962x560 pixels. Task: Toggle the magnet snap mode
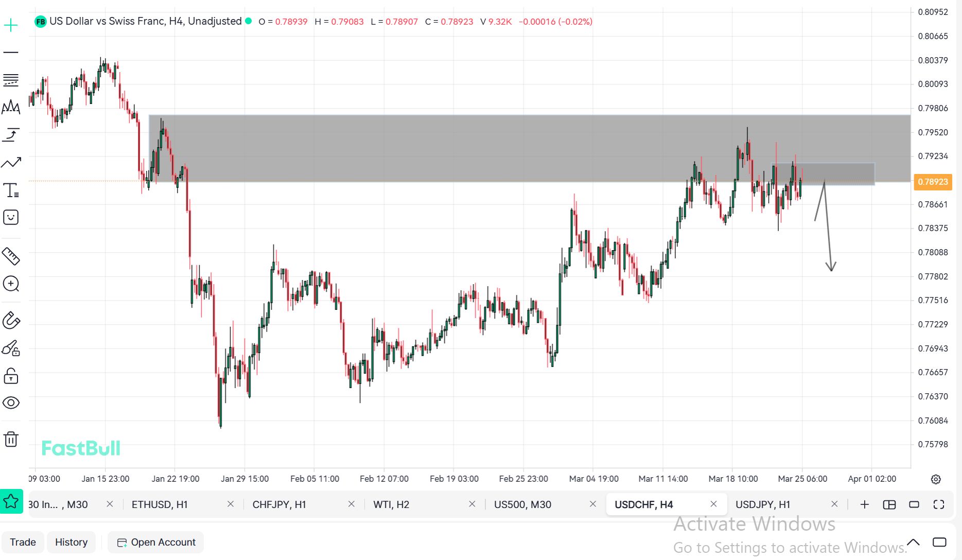(11, 320)
